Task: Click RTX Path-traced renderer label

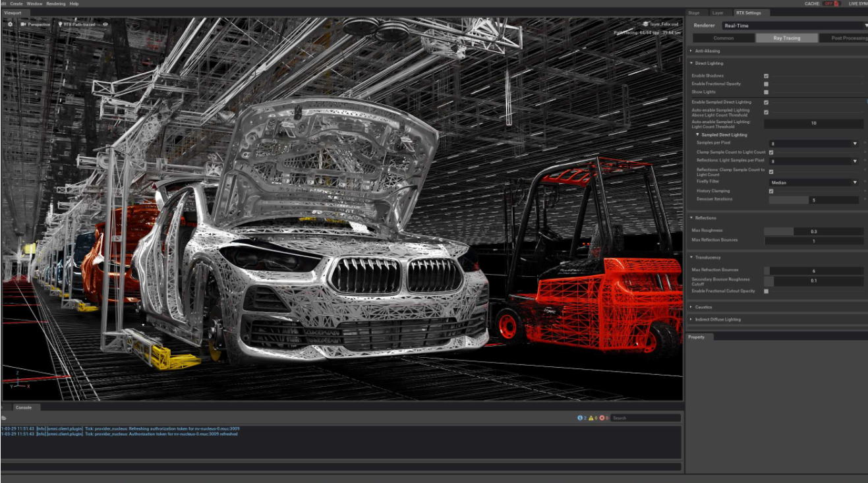Action: [x=79, y=24]
